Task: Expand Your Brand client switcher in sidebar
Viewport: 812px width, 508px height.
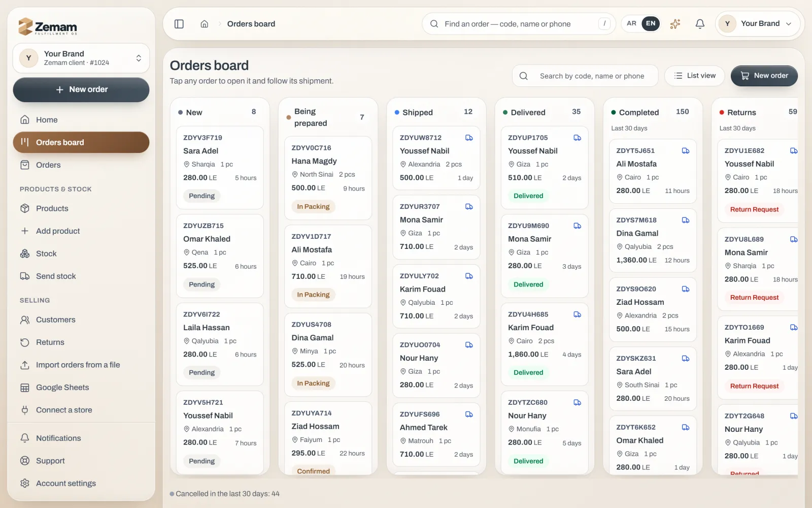Action: coord(81,58)
